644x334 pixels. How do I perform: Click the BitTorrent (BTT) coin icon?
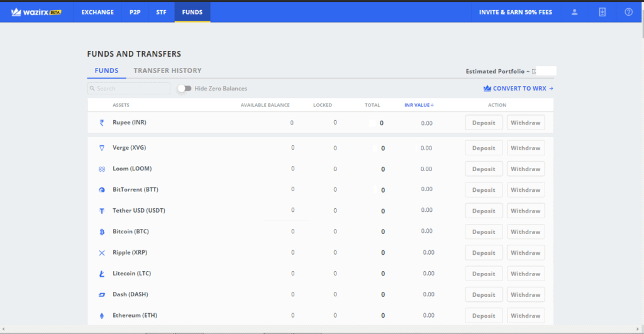(x=101, y=190)
